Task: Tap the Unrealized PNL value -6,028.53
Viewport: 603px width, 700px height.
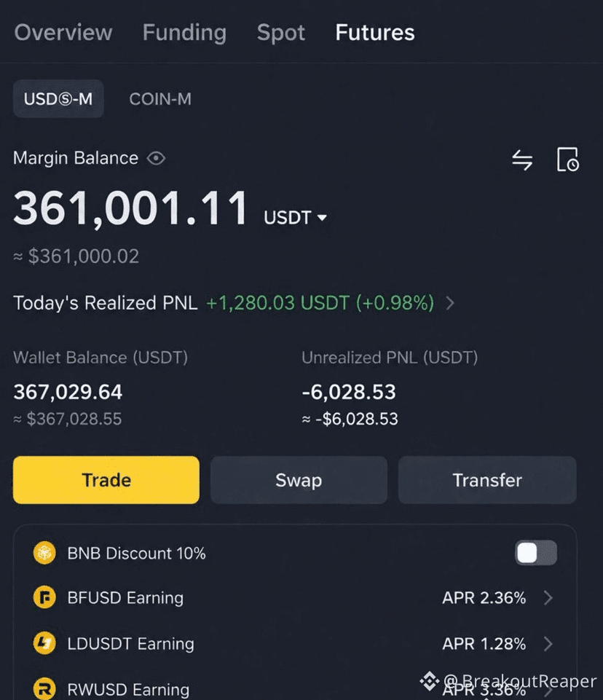Action: coord(349,392)
